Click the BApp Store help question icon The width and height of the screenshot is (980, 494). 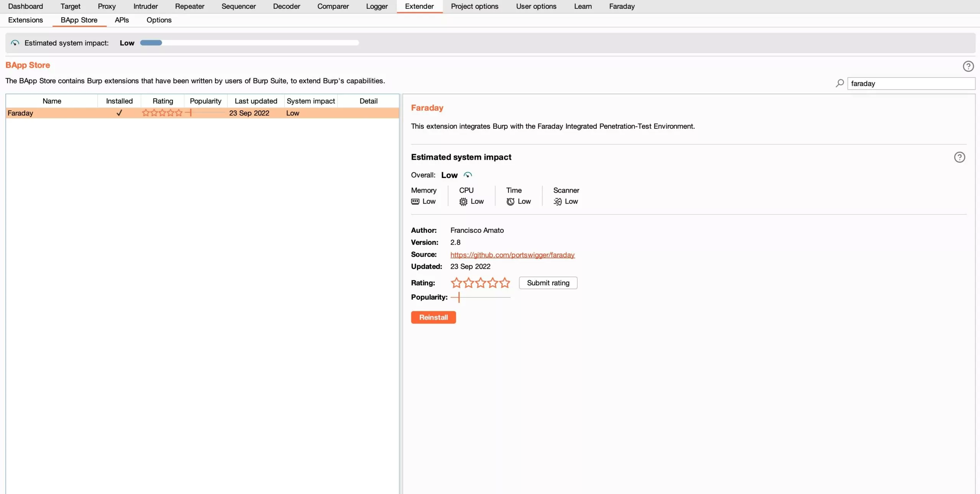pos(968,66)
